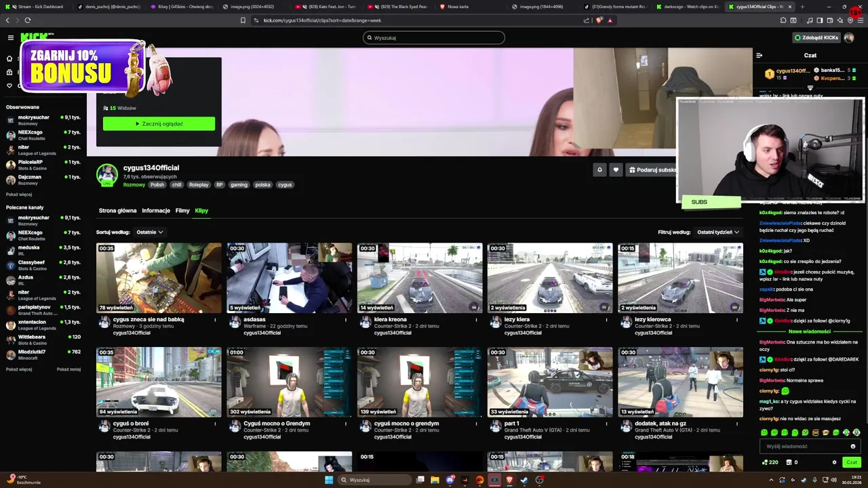Switch to 'Filmy' tab

[x=182, y=211]
